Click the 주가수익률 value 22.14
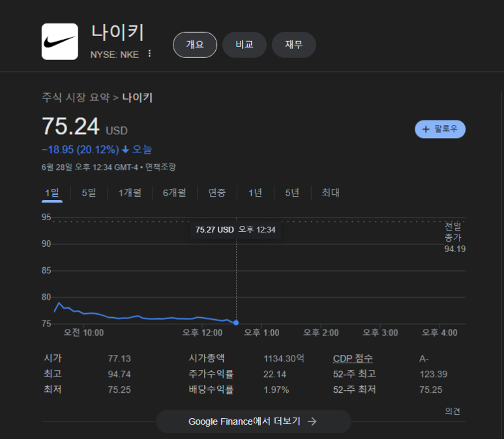Screen dimensions: 504x439 click(275, 374)
